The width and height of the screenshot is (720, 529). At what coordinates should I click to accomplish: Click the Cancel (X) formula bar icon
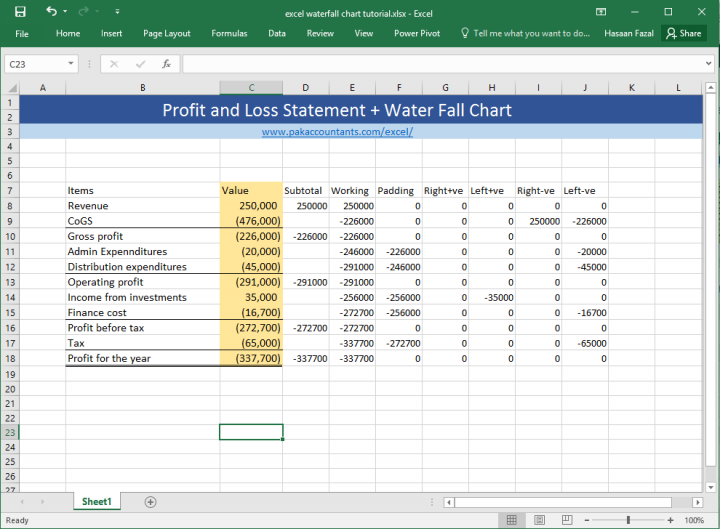tap(114, 64)
